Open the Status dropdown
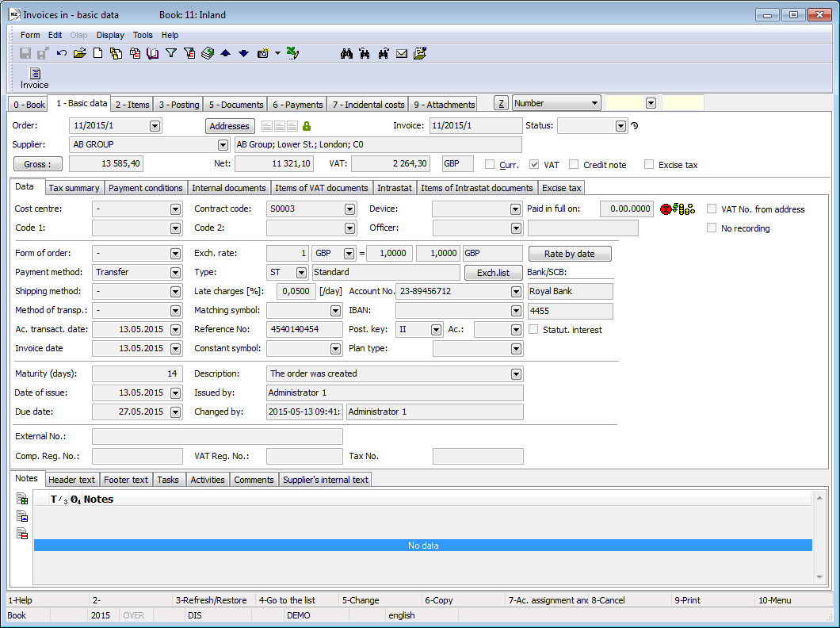This screenshot has width=840, height=628. coord(620,126)
